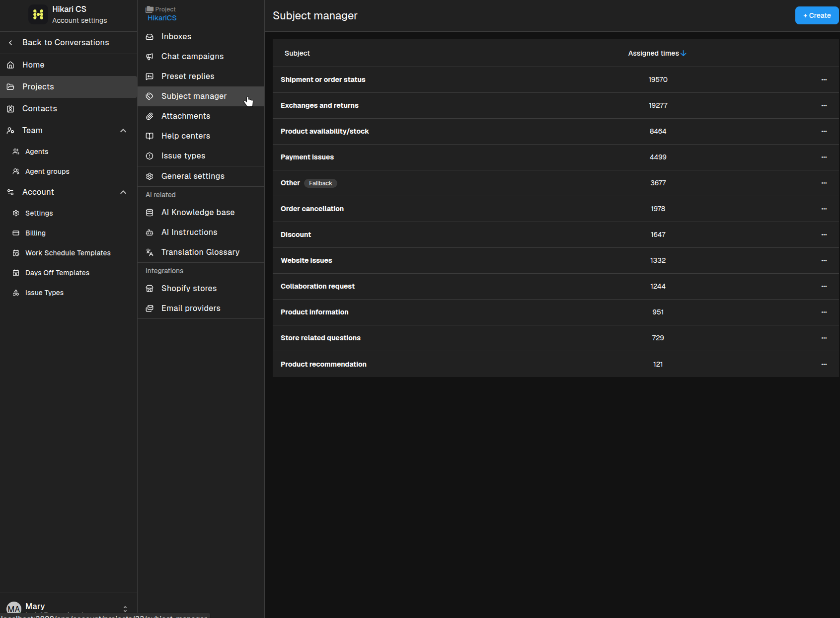Click the Fallback badge on Other

(x=320, y=183)
